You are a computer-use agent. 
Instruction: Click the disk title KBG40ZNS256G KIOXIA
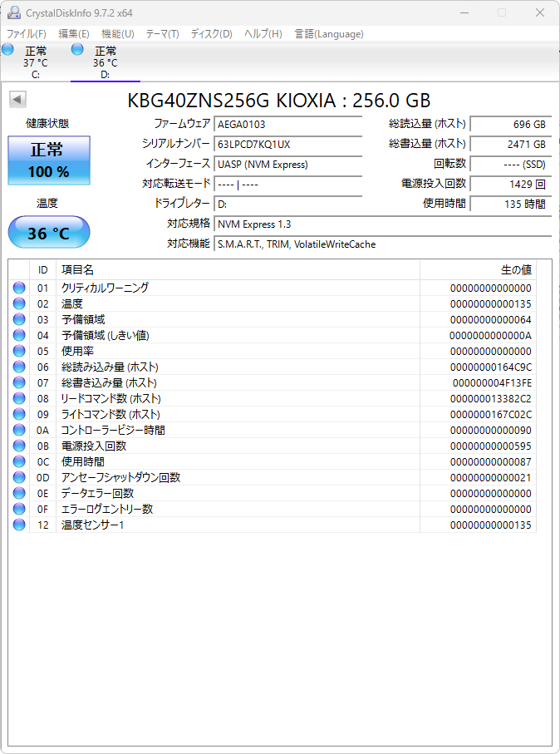(279, 101)
